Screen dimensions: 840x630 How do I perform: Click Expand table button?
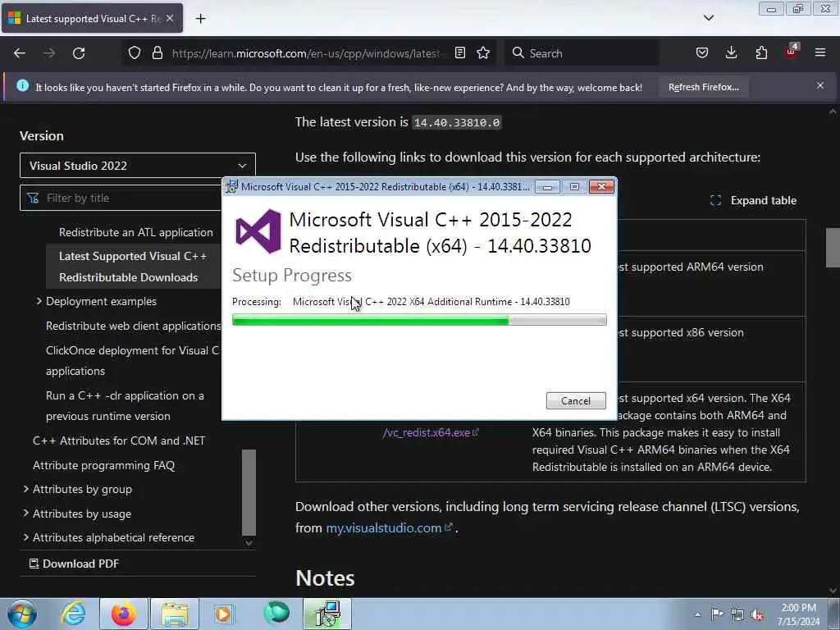(x=753, y=200)
